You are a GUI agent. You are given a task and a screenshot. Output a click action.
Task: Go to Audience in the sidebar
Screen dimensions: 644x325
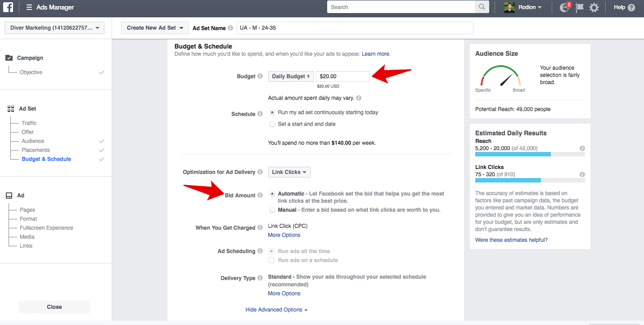(33, 141)
